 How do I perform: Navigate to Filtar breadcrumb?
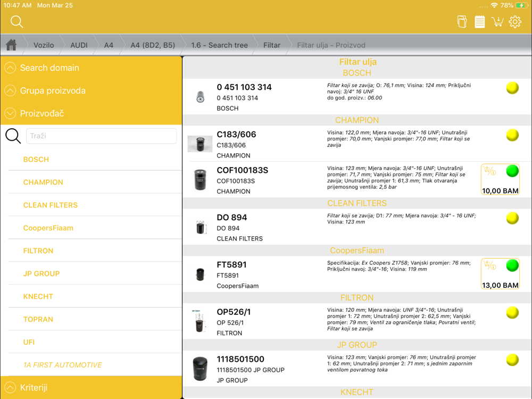point(272,45)
